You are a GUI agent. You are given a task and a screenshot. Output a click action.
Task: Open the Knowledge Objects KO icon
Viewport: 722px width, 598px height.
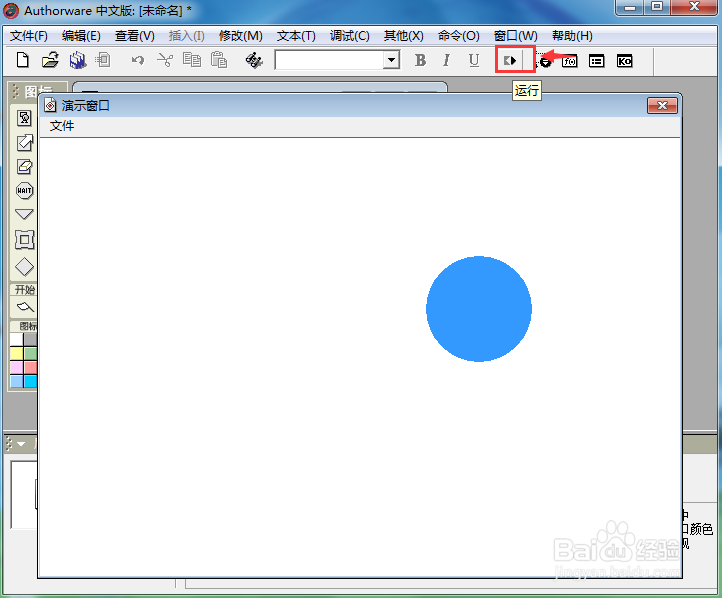(x=624, y=61)
